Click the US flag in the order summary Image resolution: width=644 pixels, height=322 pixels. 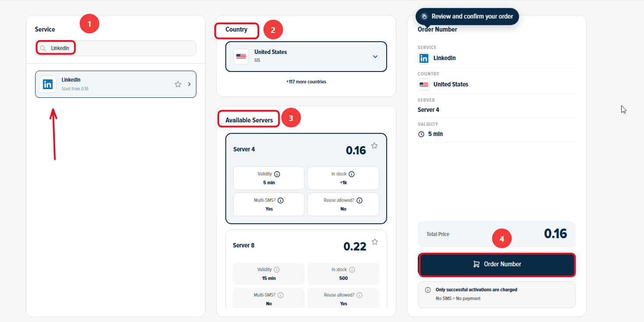(424, 84)
